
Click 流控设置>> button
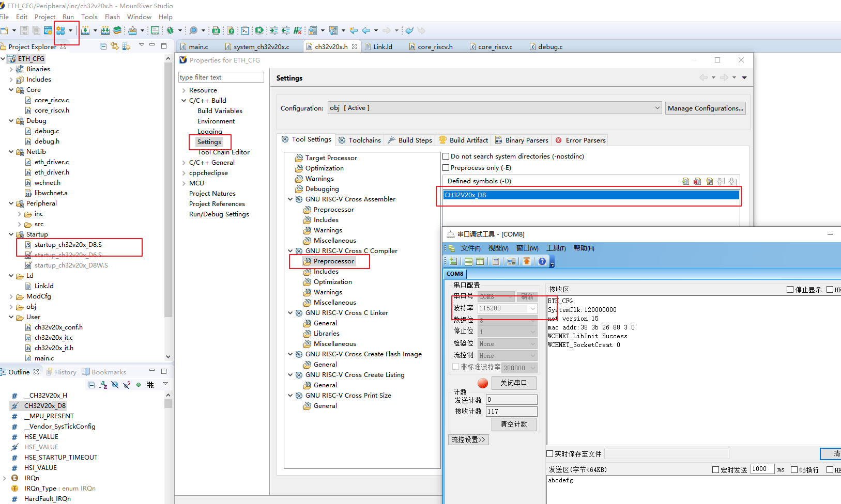click(x=468, y=439)
